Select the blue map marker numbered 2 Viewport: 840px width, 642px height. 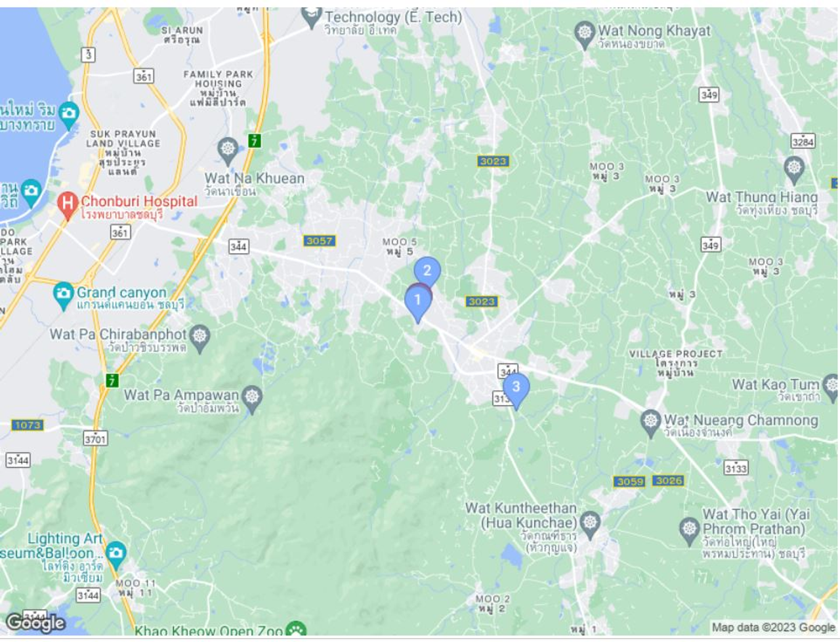[427, 272]
